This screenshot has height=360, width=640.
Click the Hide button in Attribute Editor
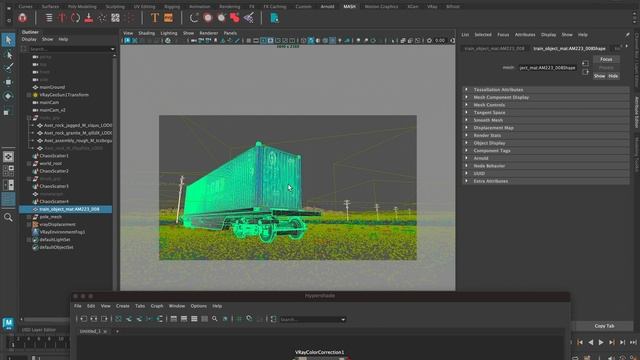click(613, 76)
